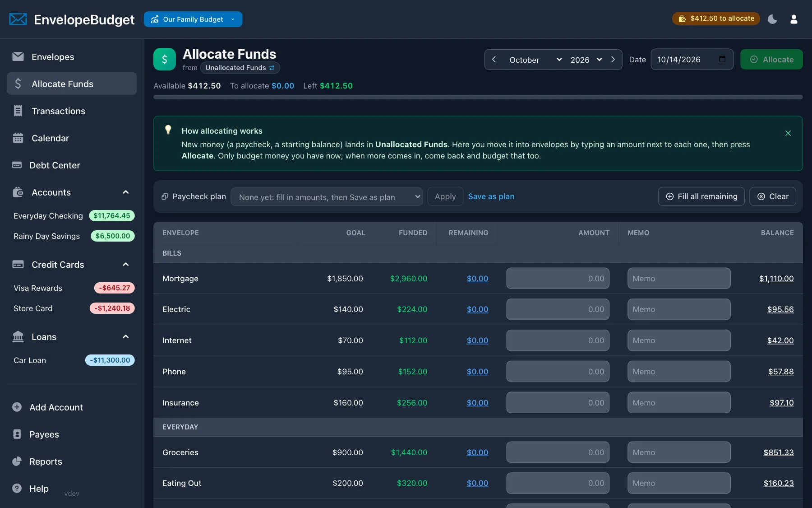Toggle dark mode moon icon
812x508 pixels.
click(772, 19)
